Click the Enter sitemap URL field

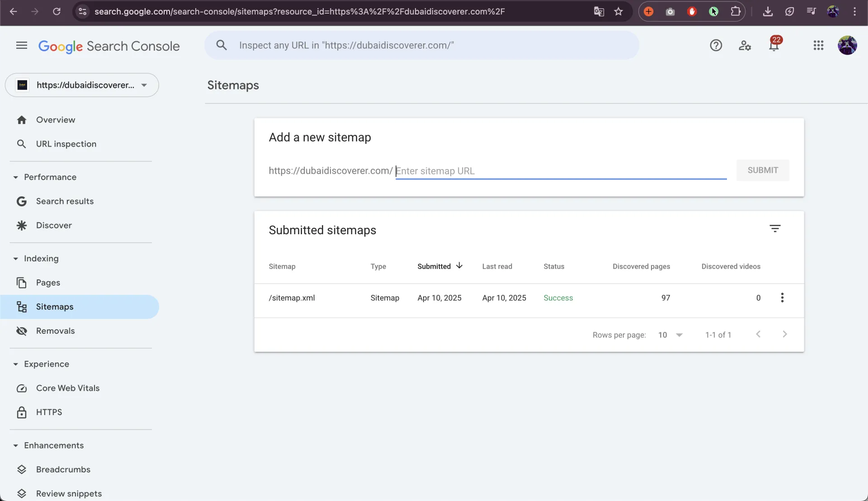561,171
